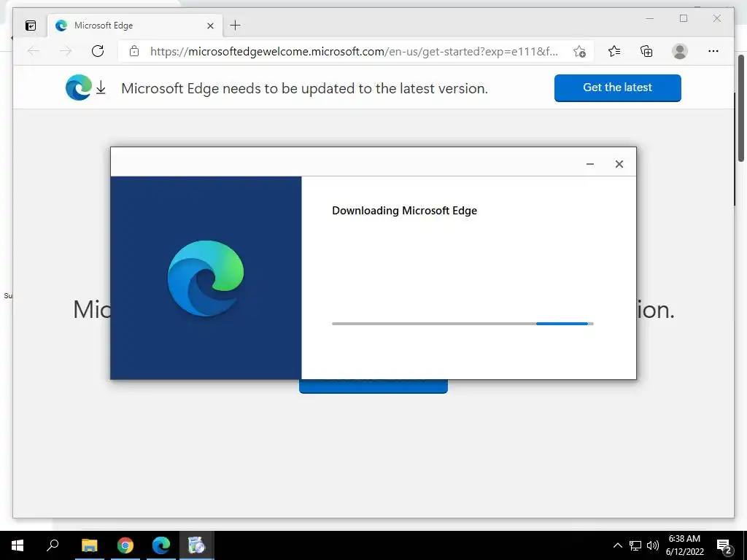
Task: Open File Explorer from taskbar
Action: tap(89, 545)
